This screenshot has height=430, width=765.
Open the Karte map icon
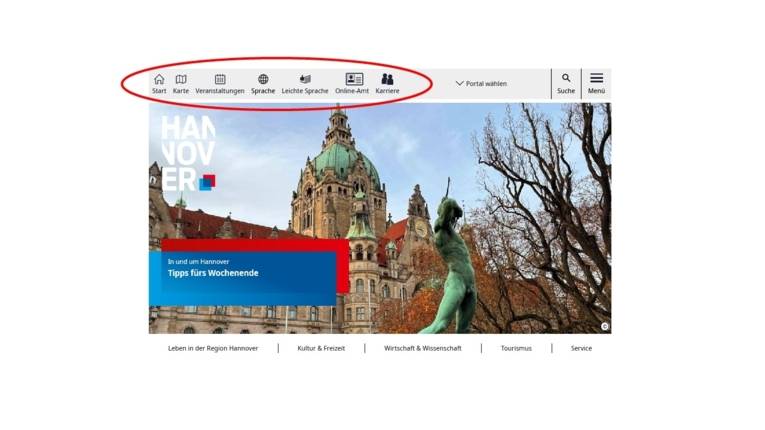(x=181, y=80)
